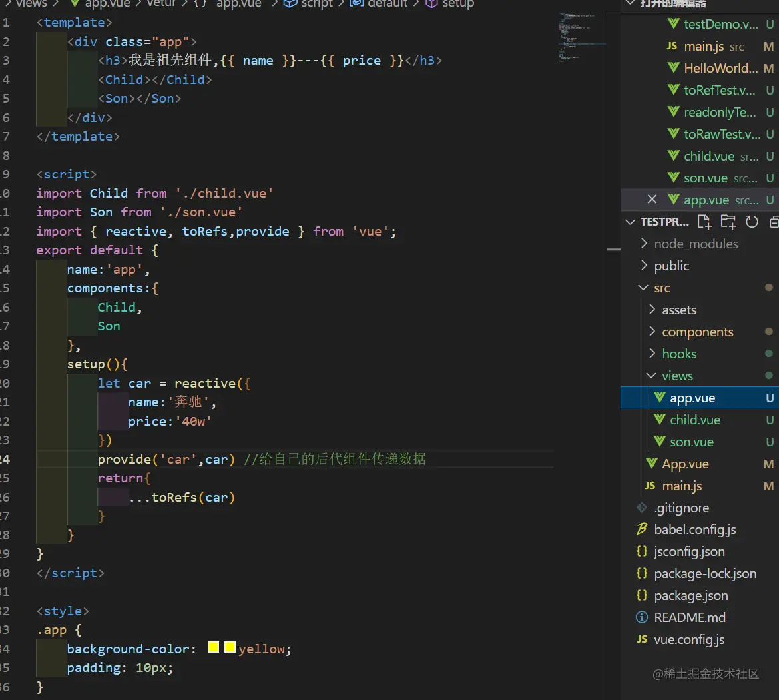Image resolution: width=779 pixels, height=700 pixels.
Task: Click the 'script' breadcrumb segment
Action: pos(317,4)
